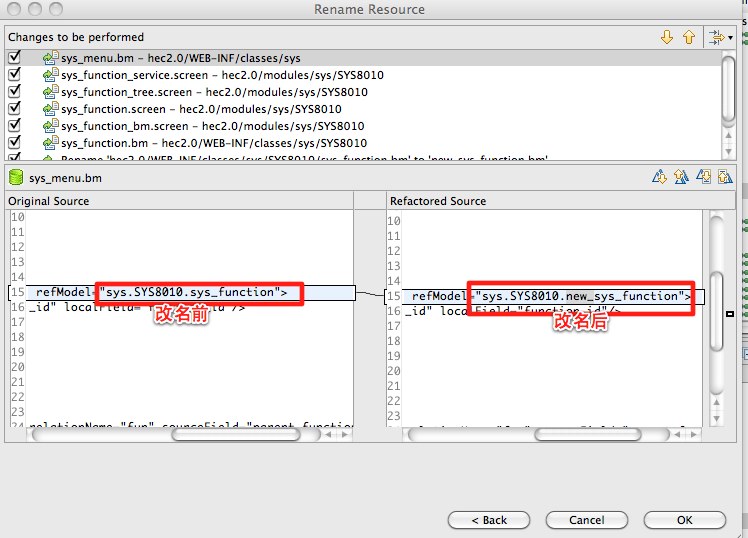
Task: Confirm the rename with OK
Action: pyautogui.click(x=684, y=520)
